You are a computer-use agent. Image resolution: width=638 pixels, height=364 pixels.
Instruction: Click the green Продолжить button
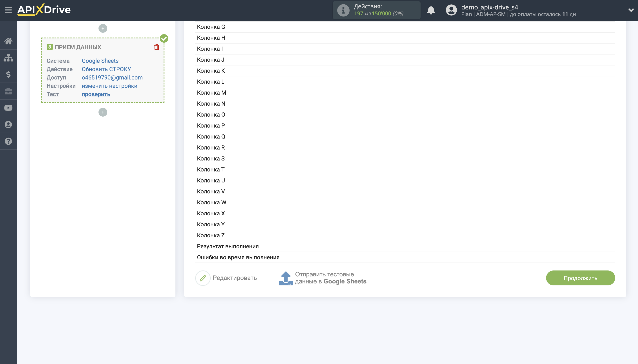coord(580,278)
